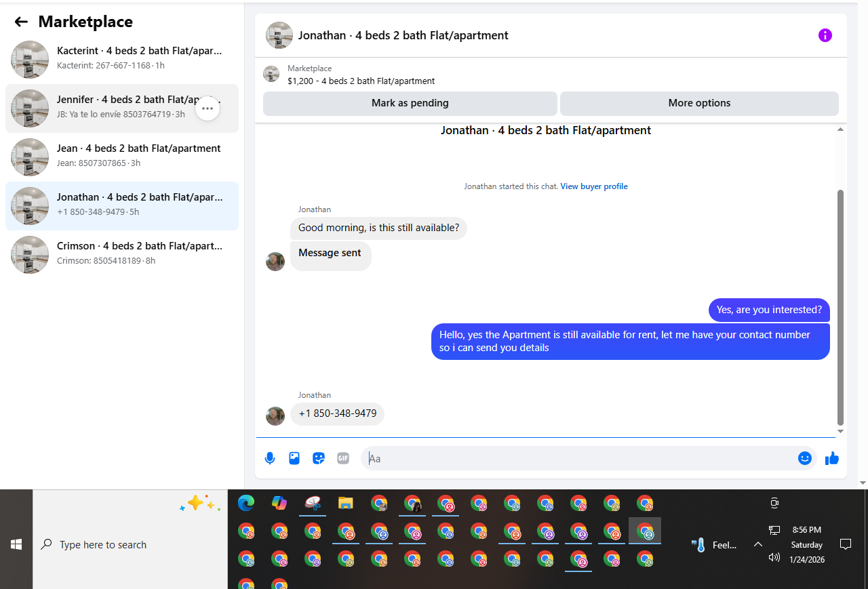Select the Crimson conversation row
Screen dimensions: 868x589
point(122,255)
